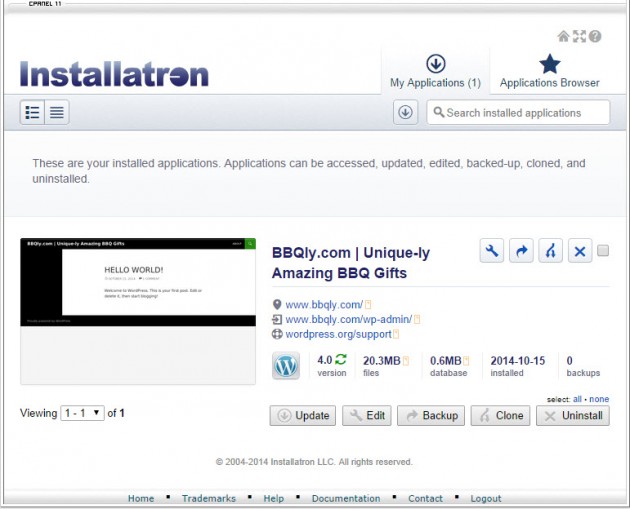Click the Contact footer link

[425, 499]
